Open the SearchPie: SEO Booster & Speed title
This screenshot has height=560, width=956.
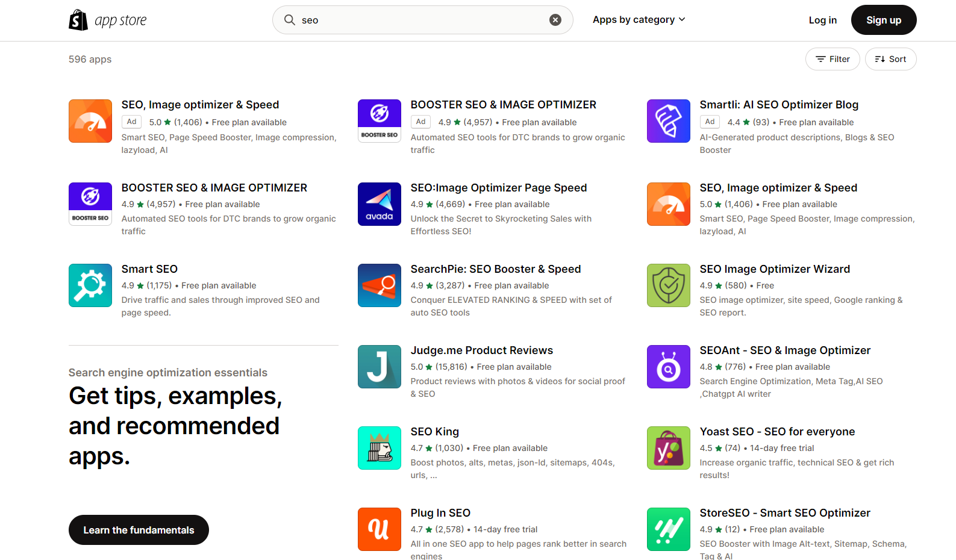coord(496,269)
